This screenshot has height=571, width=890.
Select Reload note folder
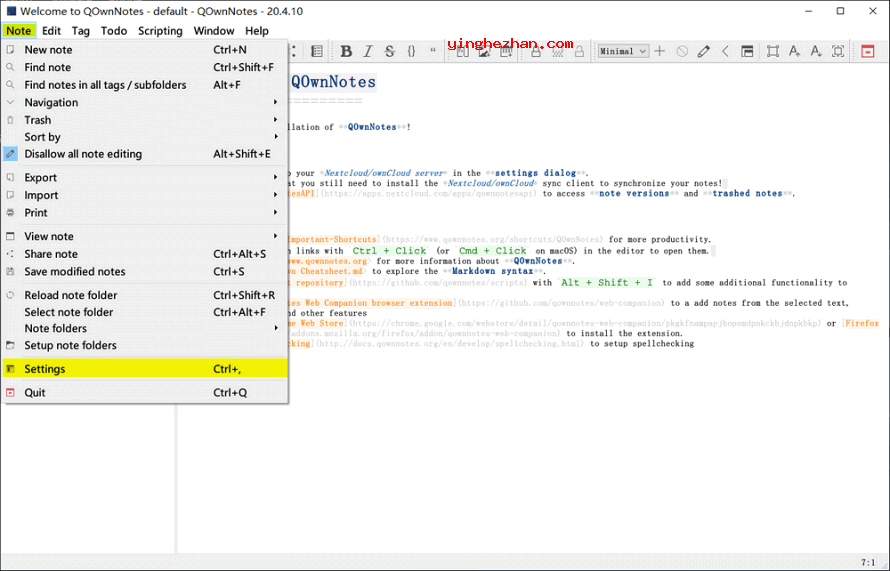(x=145, y=295)
